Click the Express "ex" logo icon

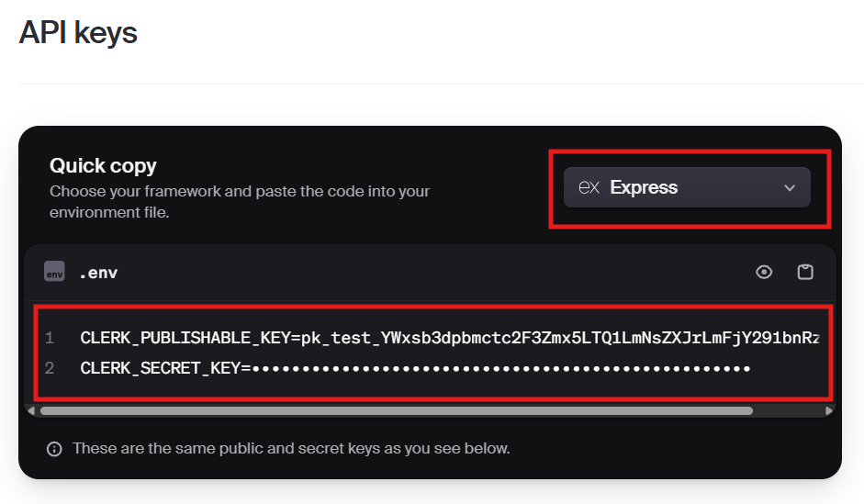point(589,187)
